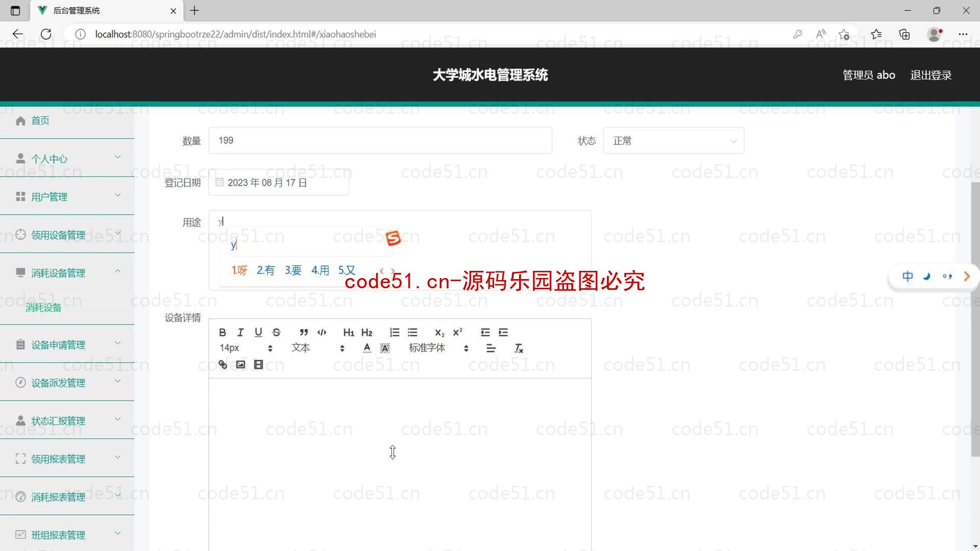The image size is (980, 551).
Task: Expand the 状态汇报管理 sidebar menu
Action: 67,421
